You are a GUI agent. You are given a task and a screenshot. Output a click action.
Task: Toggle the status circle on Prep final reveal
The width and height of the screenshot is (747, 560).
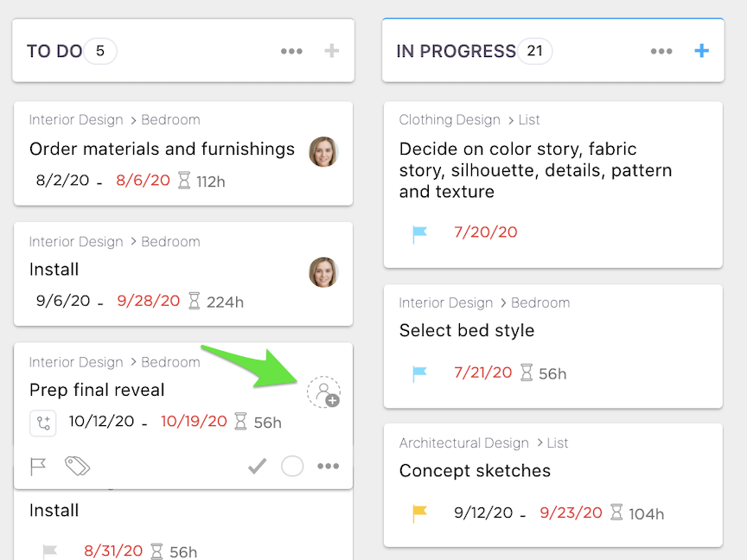[292, 467]
